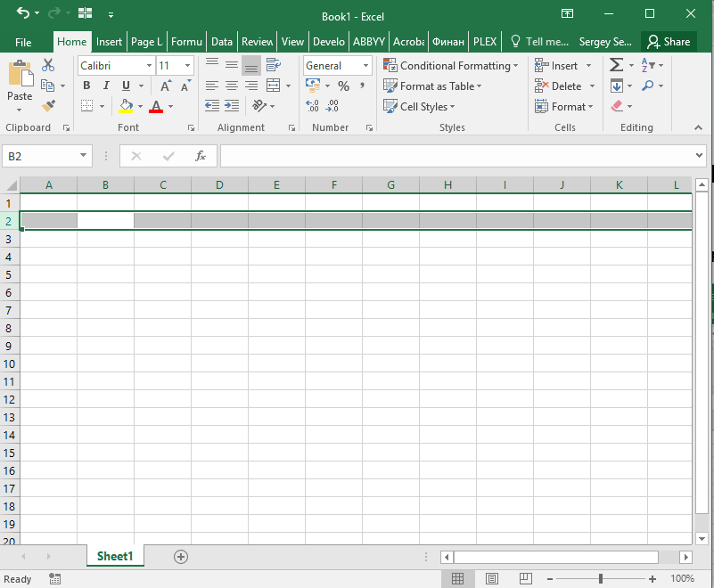Image resolution: width=714 pixels, height=588 pixels.
Task: Open the General number format dropdown
Action: tap(365, 66)
